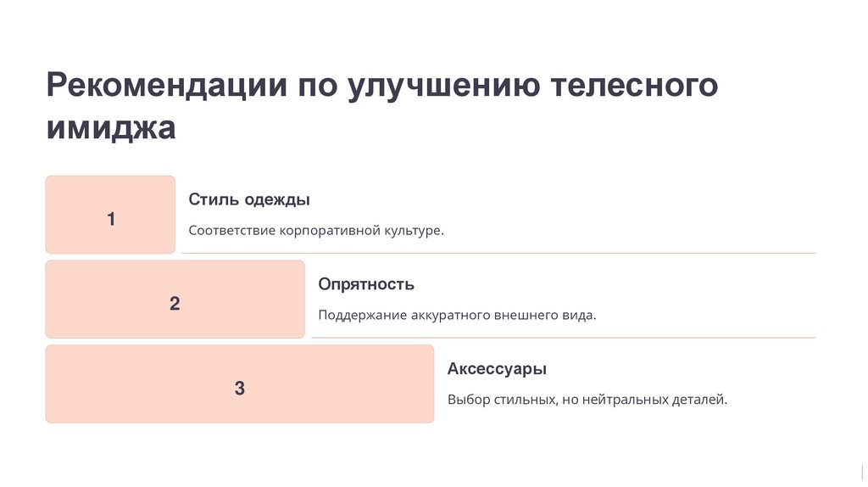Click the word "деталей" under Аксессуары
This screenshot has width=868, height=487.
click(x=701, y=400)
